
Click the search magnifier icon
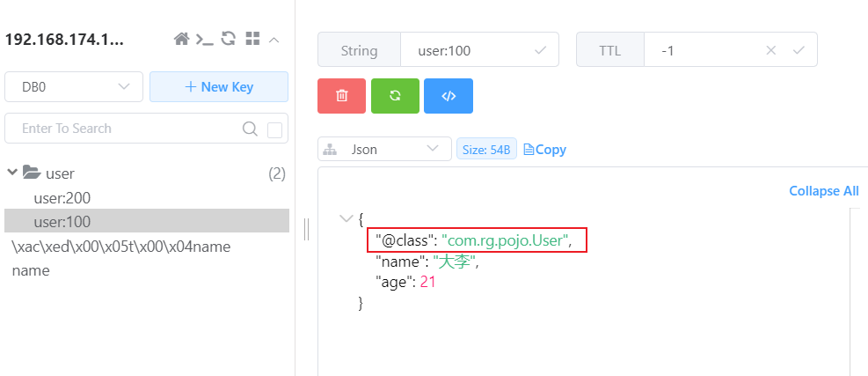click(250, 129)
